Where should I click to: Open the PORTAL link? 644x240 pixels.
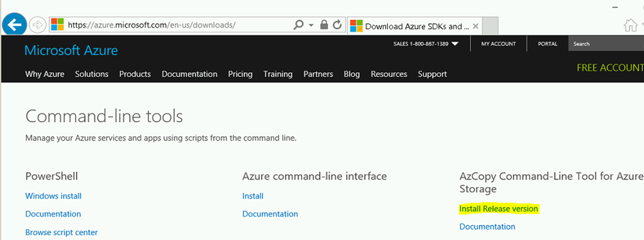548,44
